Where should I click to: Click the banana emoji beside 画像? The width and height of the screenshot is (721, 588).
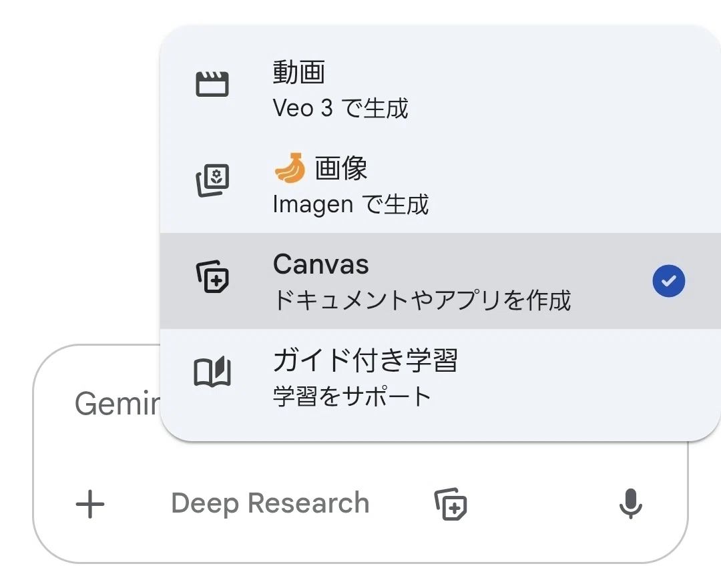(290, 168)
